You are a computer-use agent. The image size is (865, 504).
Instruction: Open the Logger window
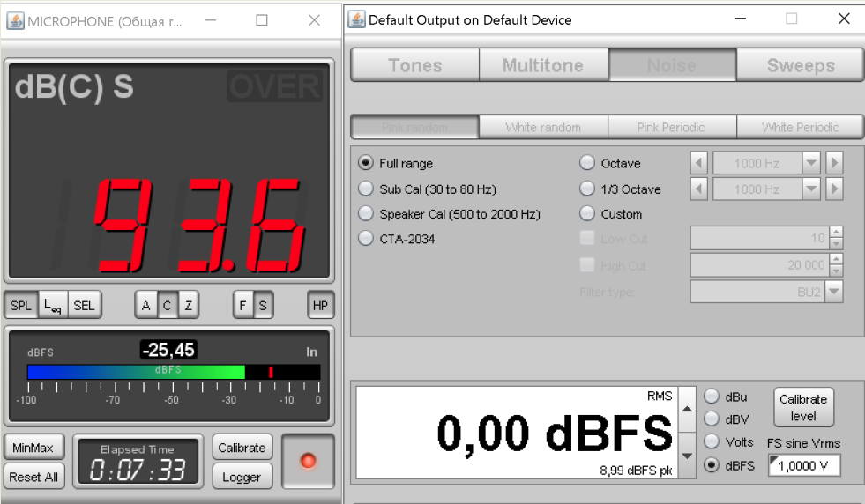[x=242, y=477]
